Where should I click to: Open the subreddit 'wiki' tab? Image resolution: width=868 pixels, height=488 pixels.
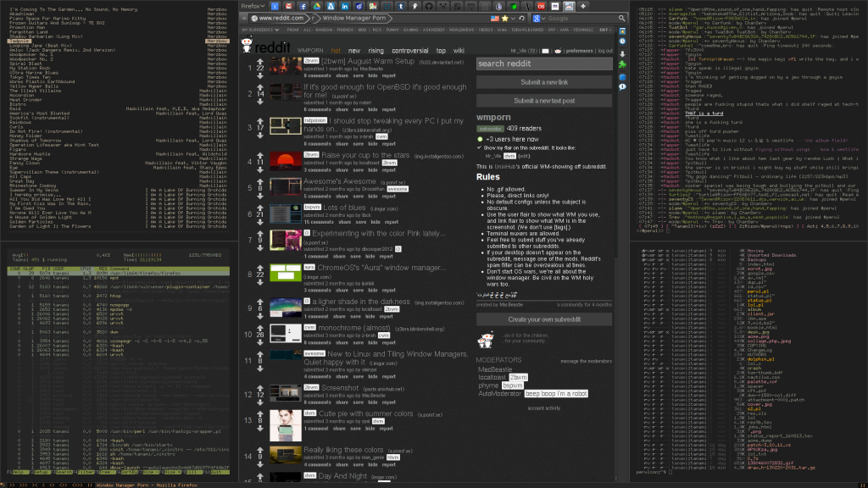coord(460,50)
